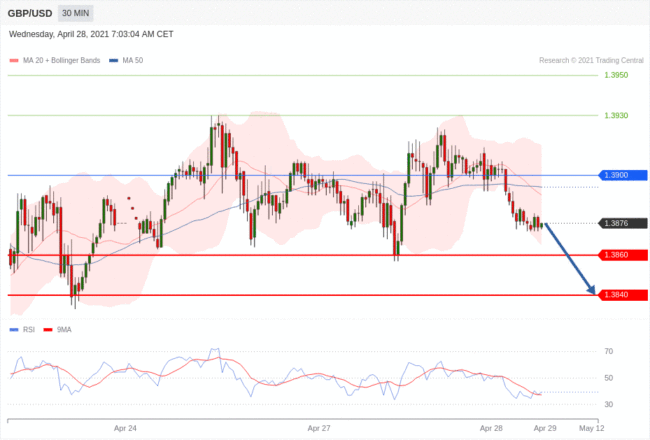650x440 pixels.
Task: Click the RSI 30 level label
Action: [x=609, y=404]
